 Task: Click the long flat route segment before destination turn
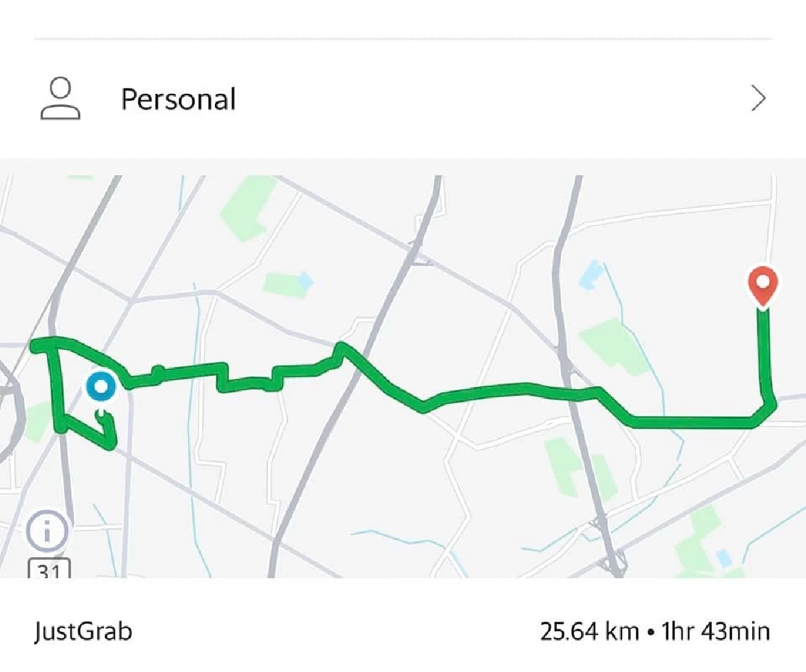pos(692,422)
